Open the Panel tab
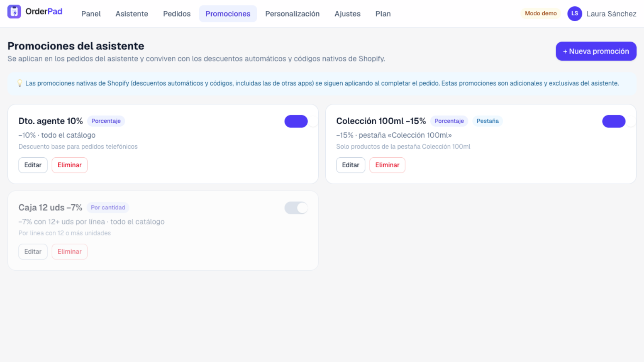 coord(91,14)
